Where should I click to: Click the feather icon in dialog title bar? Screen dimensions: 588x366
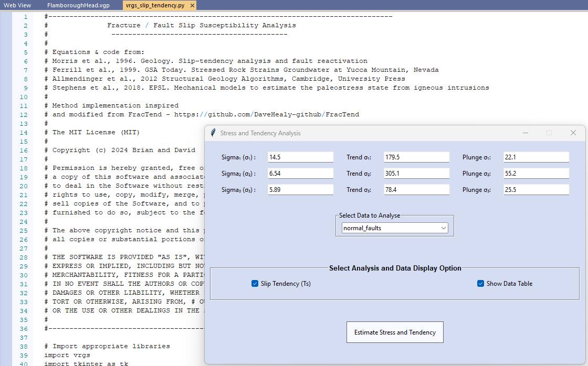(213, 133)
